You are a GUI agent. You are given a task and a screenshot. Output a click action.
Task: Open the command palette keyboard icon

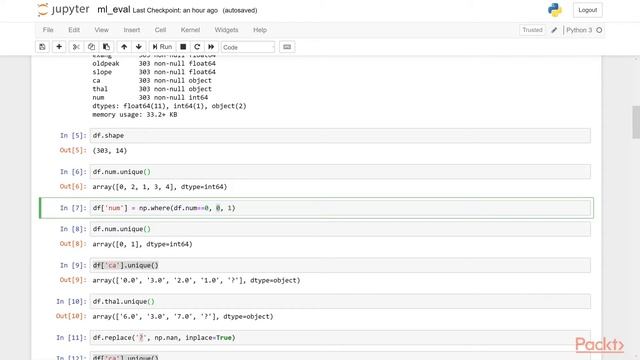pos(287,47)
